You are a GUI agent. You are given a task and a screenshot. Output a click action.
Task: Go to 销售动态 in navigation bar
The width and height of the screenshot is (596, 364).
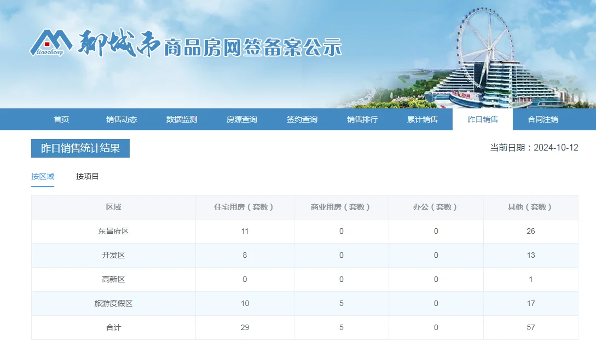click(x=121, y=119)
